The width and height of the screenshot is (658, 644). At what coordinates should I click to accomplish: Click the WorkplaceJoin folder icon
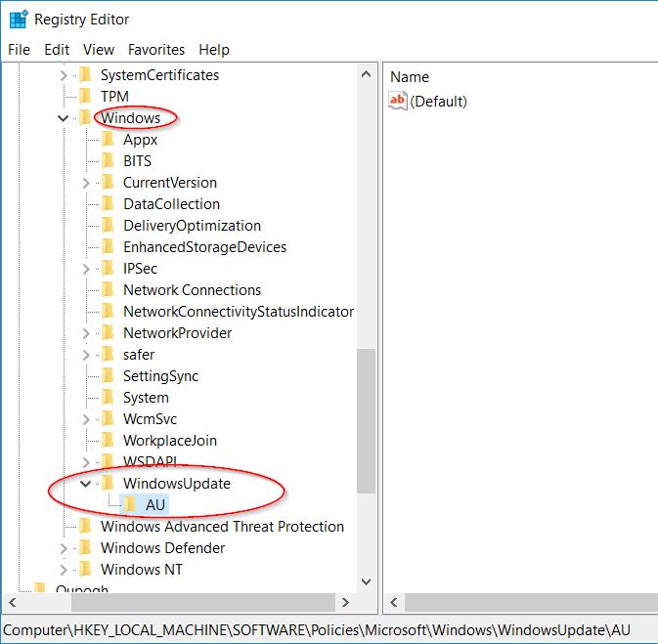pyautogui.click(x=109, y=440)
